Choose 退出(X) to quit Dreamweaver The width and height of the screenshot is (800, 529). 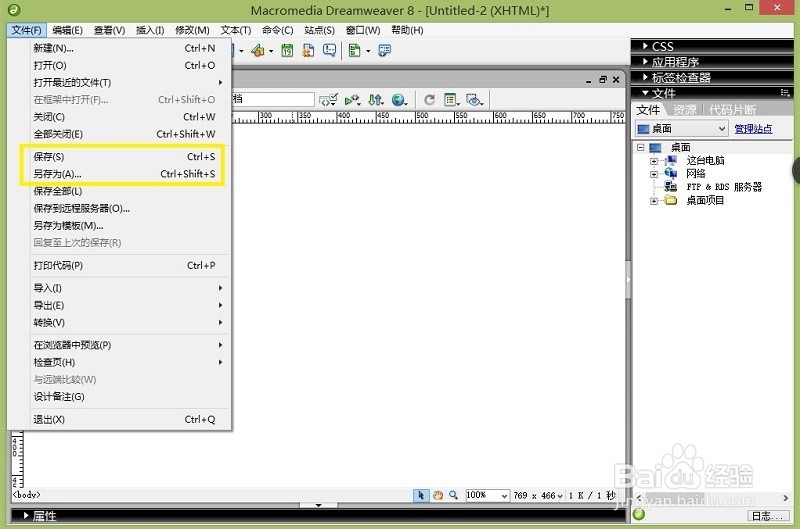tap(124, 419)
